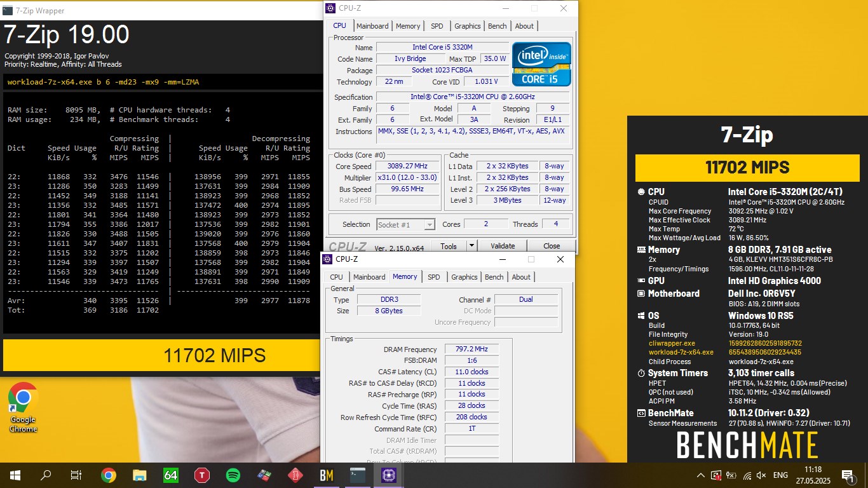This screenshot has height=488, width=868.
Task: Open Google Chrome desktop shortcut
Action: (x=23, y=407)
